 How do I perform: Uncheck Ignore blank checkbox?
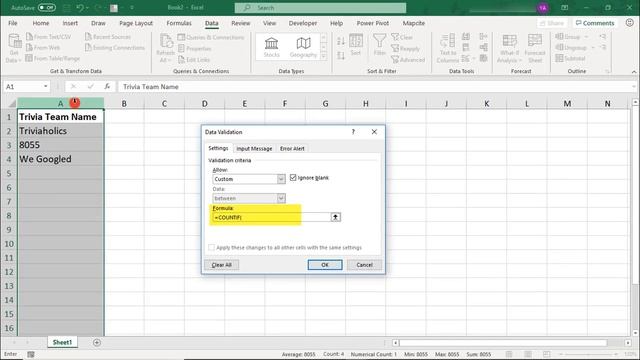click(293, 178)
